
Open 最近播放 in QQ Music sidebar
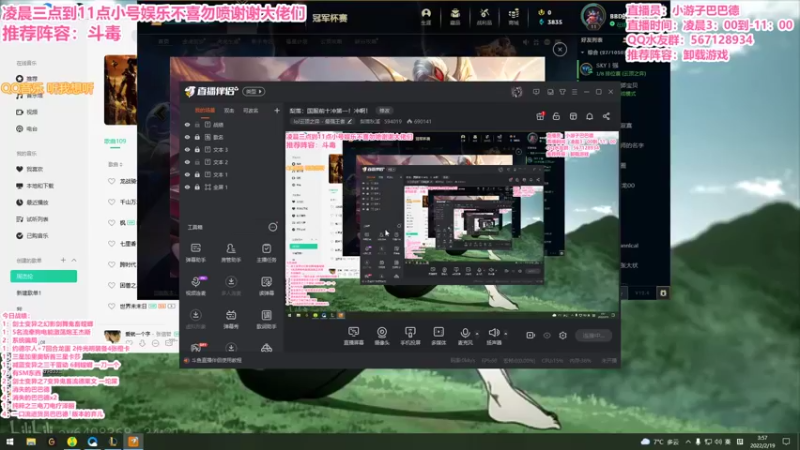point(32,203)
